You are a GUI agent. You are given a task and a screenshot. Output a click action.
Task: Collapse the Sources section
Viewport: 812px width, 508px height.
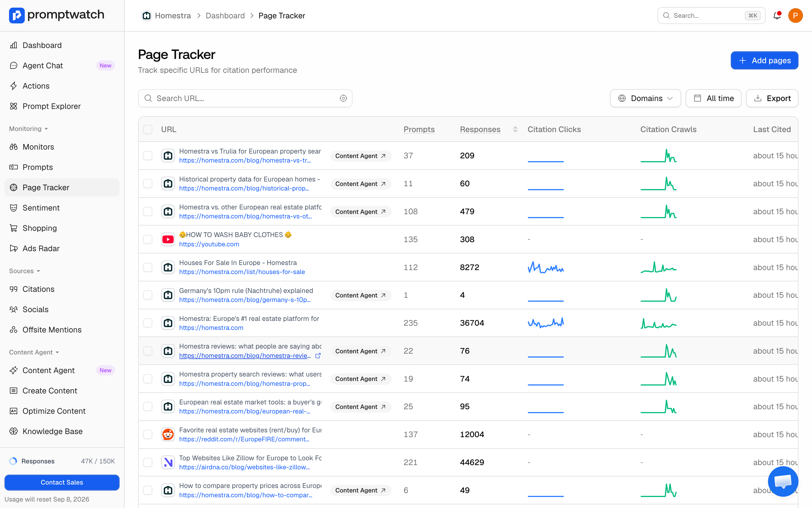point(25,271)
